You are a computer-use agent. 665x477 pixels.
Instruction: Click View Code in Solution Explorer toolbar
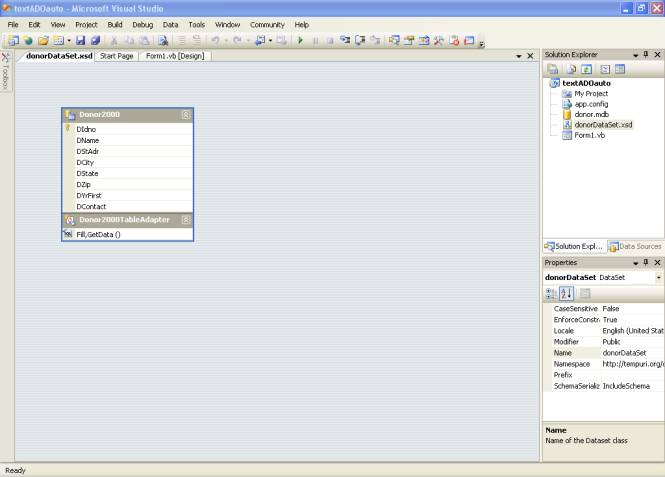pos(605,69)
